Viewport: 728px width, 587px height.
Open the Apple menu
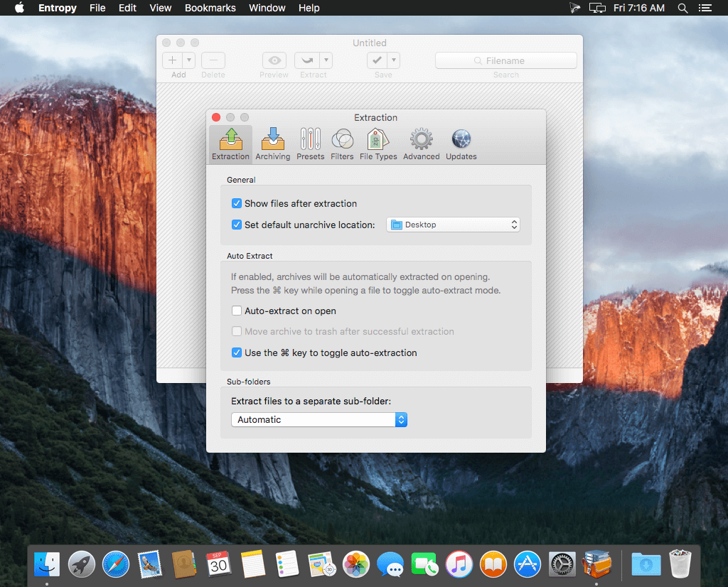[x=19, y=8]
